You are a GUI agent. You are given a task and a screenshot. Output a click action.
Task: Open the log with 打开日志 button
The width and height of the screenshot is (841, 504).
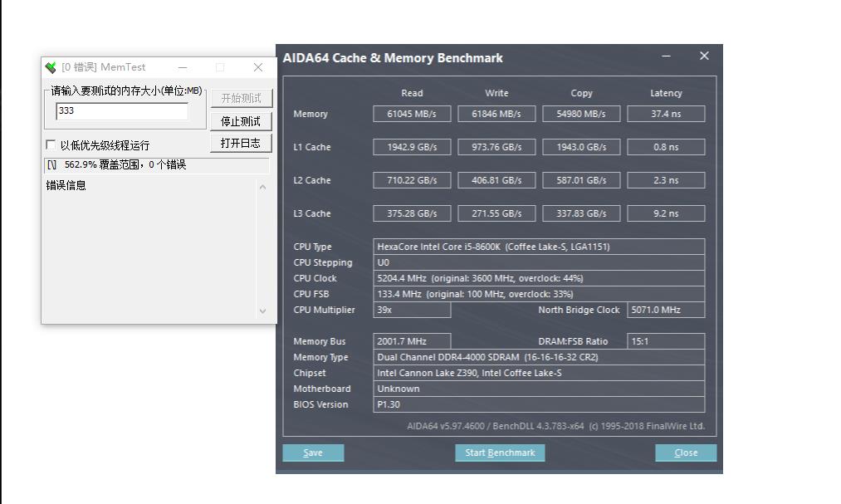241,143
